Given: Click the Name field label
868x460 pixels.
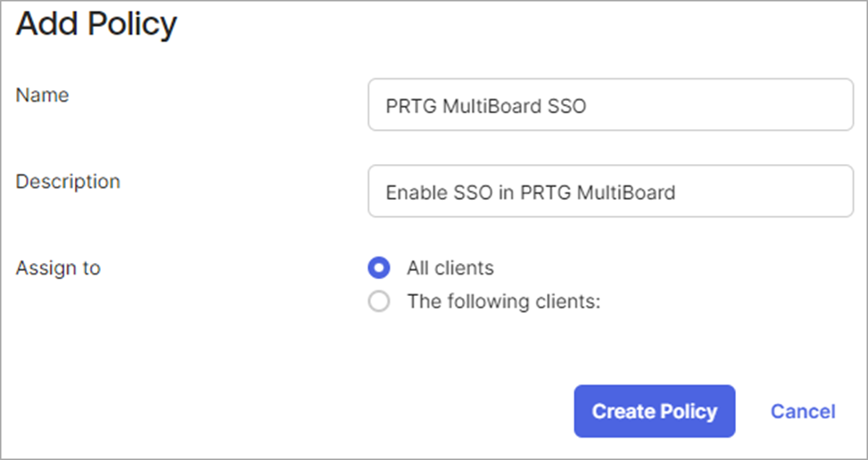Looking at the screenshot, I should pyautogui.click(x=43, y=95).
